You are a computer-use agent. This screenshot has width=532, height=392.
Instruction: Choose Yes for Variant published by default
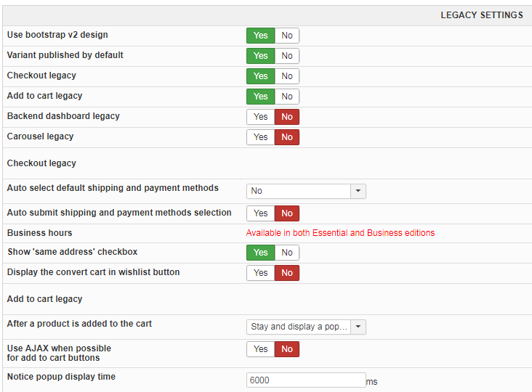[x=261, y=56]
